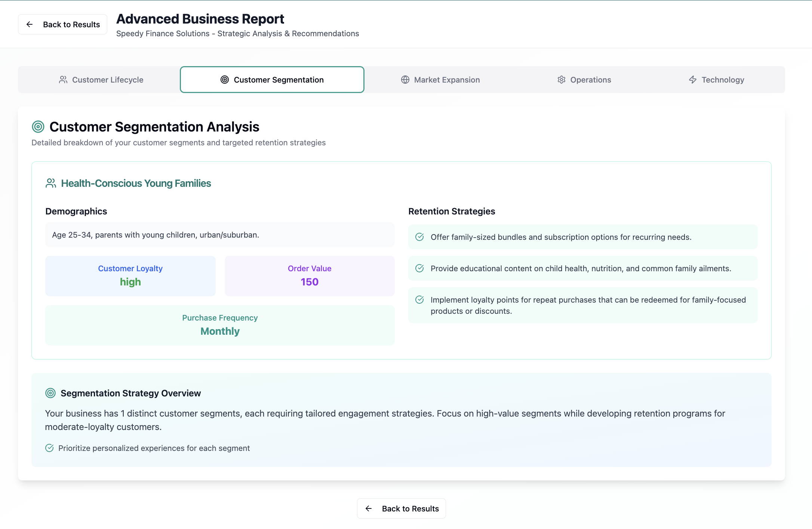This screenshot has height=529, width=812.
Task: Click target icon on Customer Segmentation tab
Action: [x=225, y=80]
